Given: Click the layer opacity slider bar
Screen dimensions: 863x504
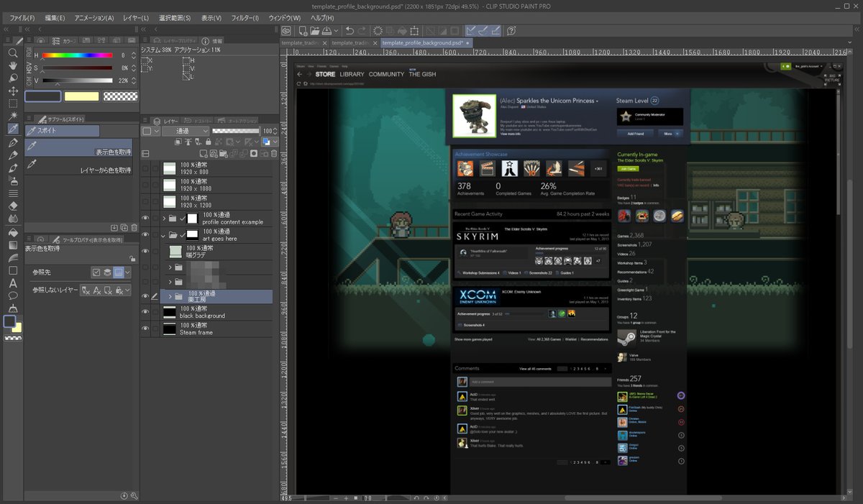Looking at the screenshot, I should point(236,132).
